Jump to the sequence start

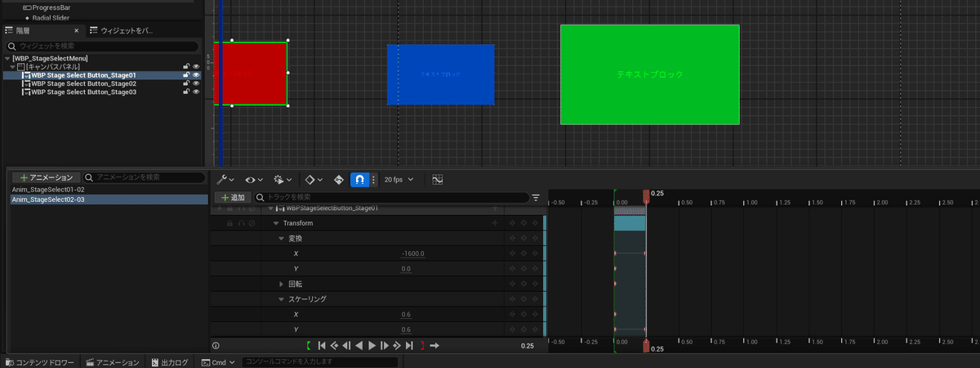tap(322, 346)
